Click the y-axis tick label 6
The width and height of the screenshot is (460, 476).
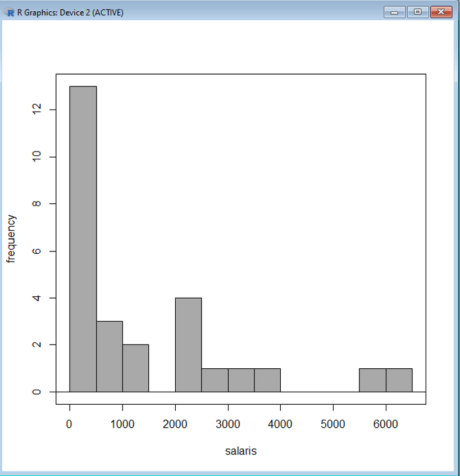(x=37, y=251)
